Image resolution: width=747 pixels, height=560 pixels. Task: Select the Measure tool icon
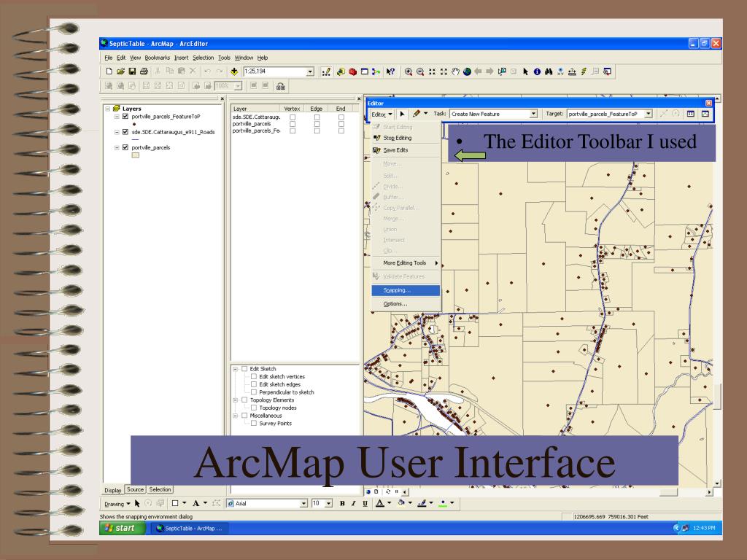coord(572,71)
